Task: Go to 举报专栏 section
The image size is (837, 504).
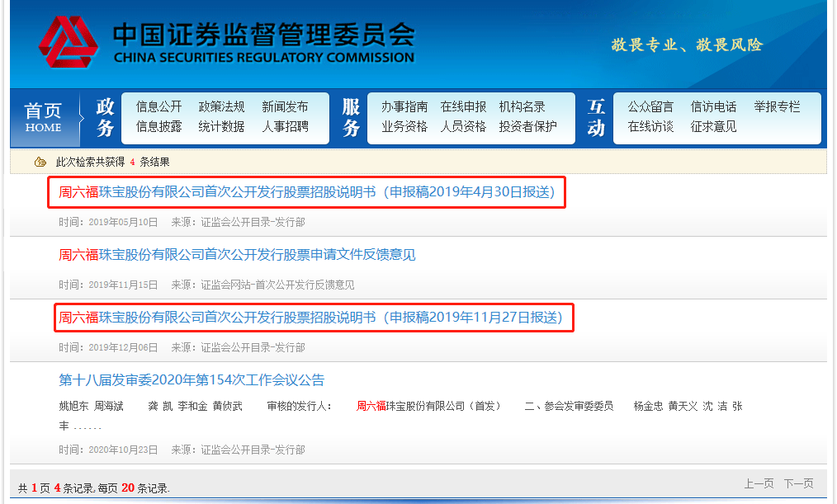Action: pos(777,106)
